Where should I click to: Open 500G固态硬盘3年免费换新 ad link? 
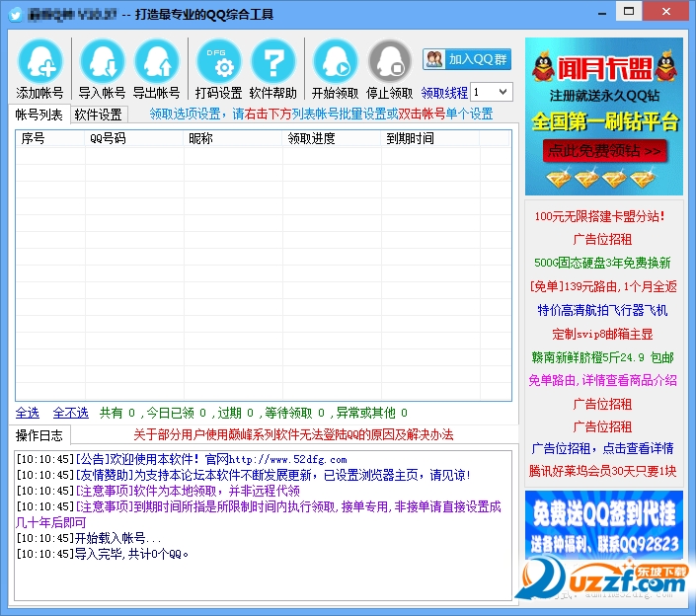point(602,263)
